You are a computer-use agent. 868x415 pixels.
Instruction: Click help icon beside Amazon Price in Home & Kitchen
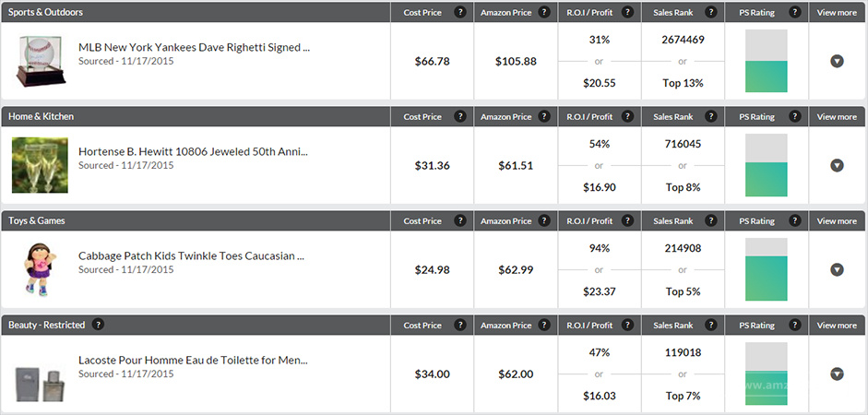click(544, 117)
